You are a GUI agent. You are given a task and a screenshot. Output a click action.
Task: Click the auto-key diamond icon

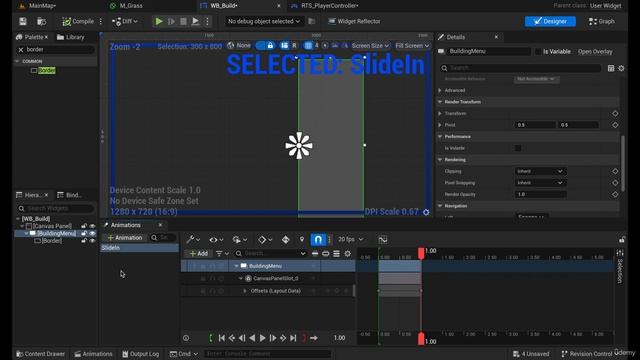[286, 240]
